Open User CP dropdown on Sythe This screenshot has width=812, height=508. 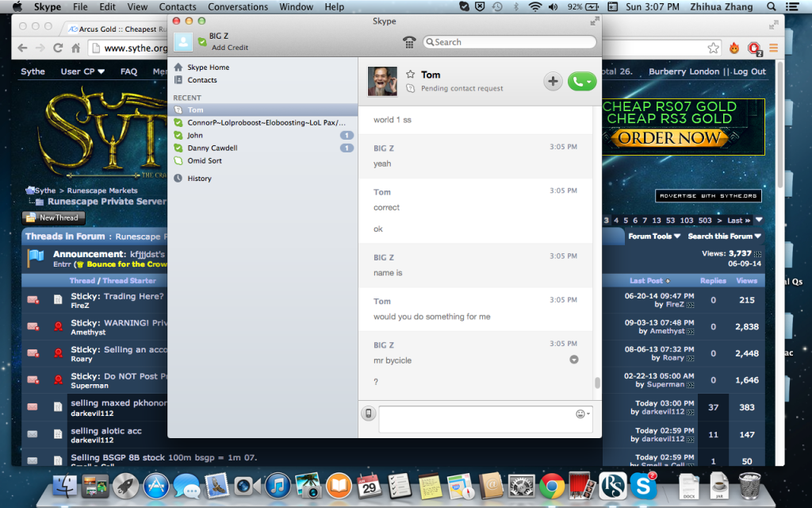click(x=82, y=71)
